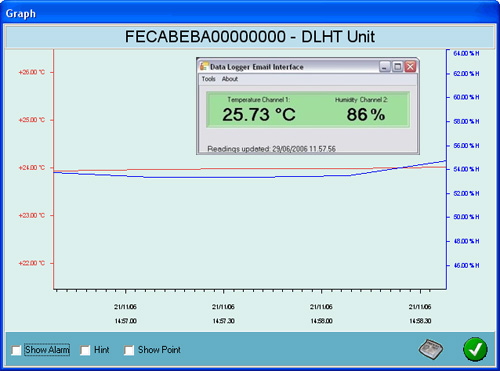Click the 14:57:30 time axis label
Image resolution: width=500 pixels, height=371 pixels.
(x=224, y=321)
